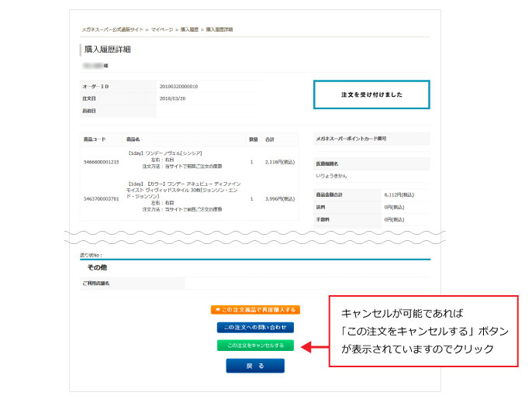Select order ID 20180320000010 text
This screenshot has width=532, height=399.
pos(178,87)
